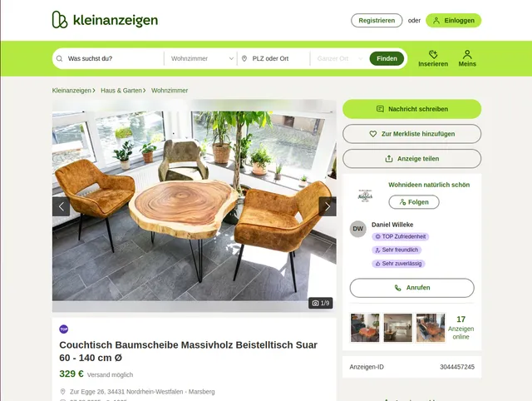Screen dimensions: 532x401
Task: Open the Wohnzimmer breadcrumb link
Action: [x=170, y=91]
